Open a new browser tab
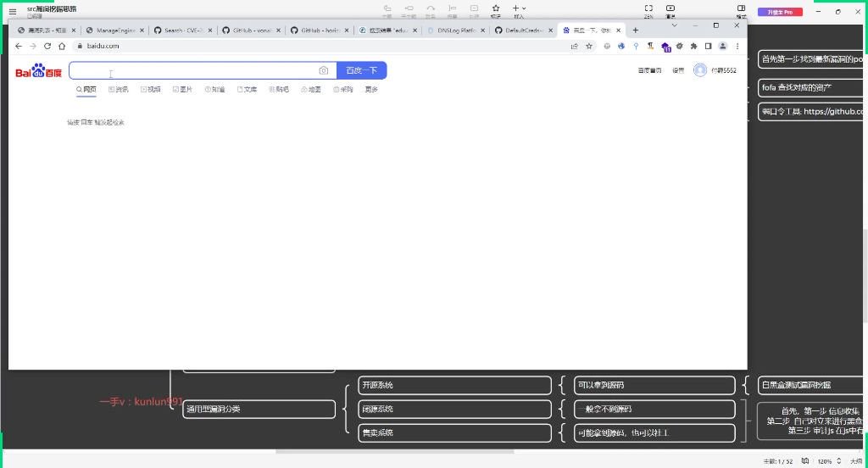The image size is (868, 468). (636, 30)
